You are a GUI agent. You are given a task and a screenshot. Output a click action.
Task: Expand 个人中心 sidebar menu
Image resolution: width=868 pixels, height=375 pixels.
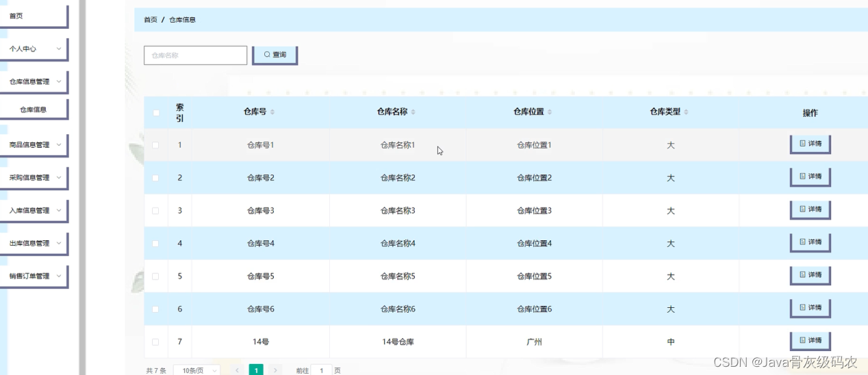[34, 49]
